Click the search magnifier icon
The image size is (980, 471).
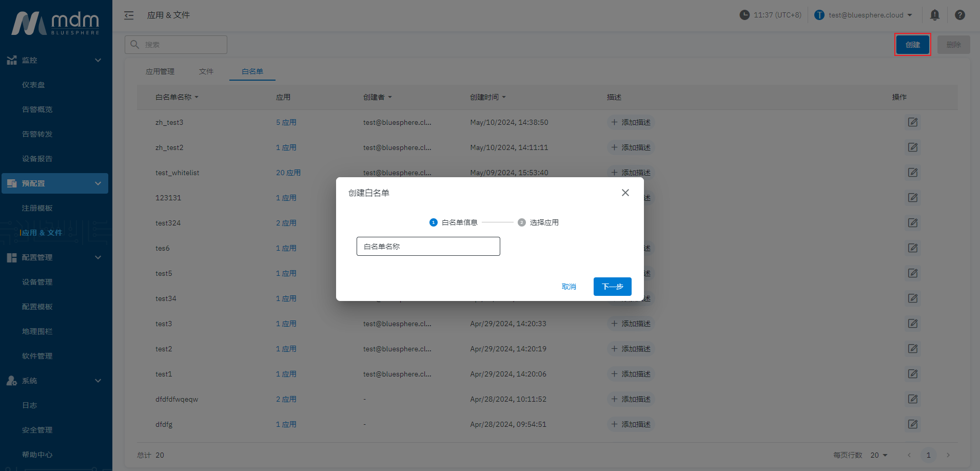pyautogui.click(x=135, y=45)
